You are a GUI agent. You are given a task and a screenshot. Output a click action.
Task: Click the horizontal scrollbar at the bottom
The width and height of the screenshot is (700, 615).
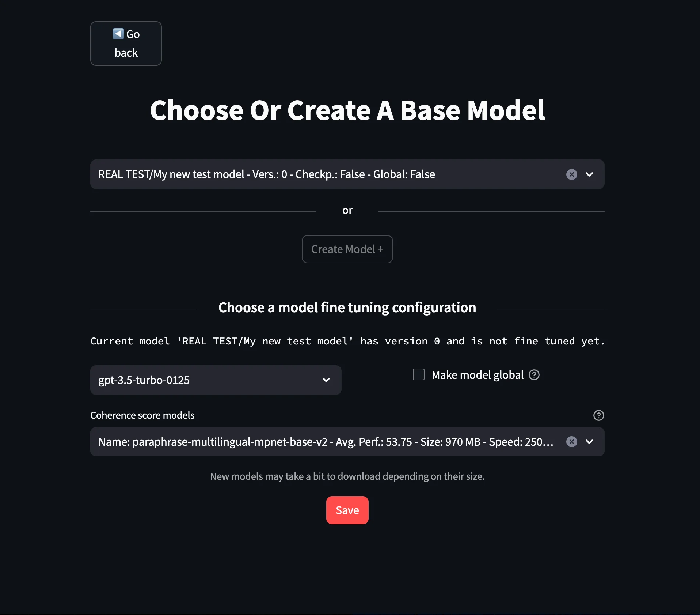pos(350,613)
